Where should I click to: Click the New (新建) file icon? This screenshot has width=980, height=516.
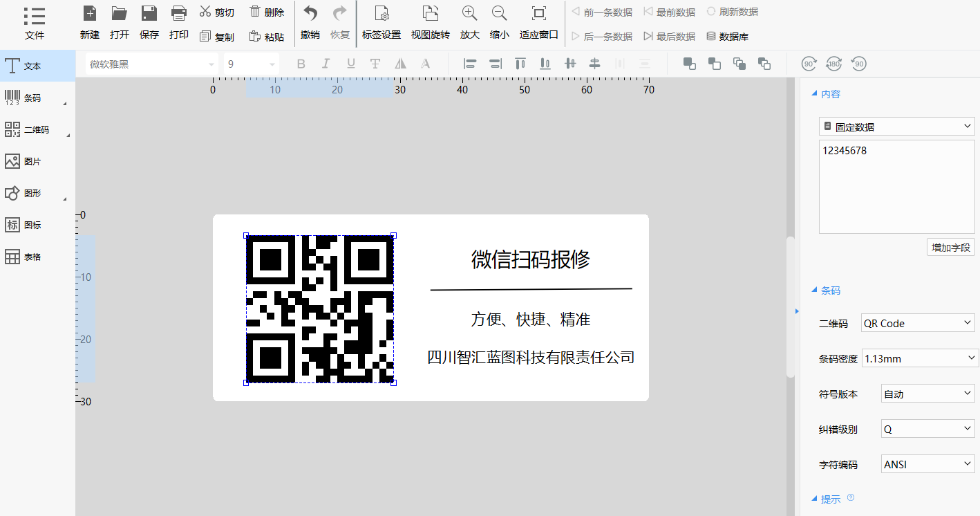pos(89,14)
